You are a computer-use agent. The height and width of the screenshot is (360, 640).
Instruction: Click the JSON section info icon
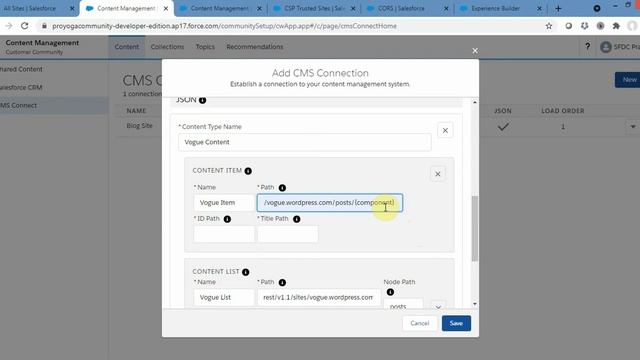pos(202,100)
